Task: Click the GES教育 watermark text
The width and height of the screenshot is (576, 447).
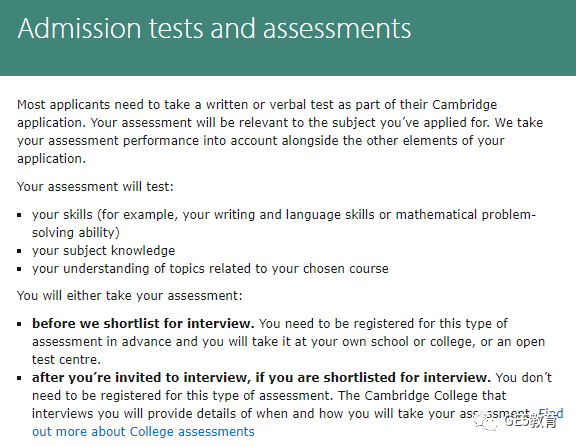Action: pyautogui.click(x=531, y=421)
